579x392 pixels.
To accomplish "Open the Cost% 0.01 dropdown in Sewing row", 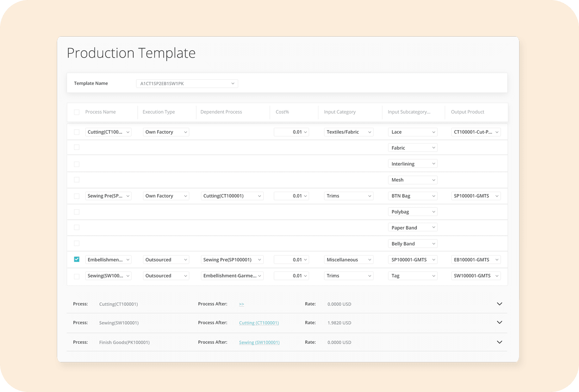I will coord(291,276).
